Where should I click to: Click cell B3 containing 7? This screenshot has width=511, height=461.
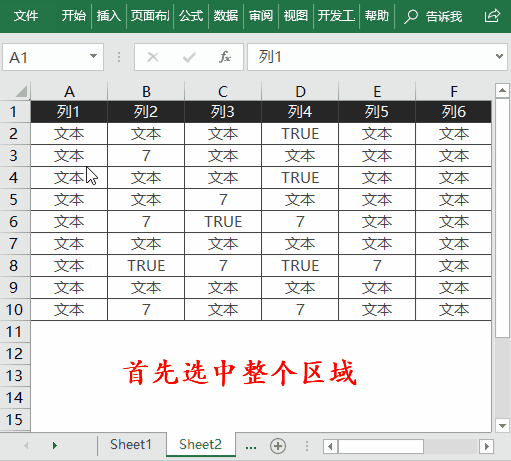(146, 156)
